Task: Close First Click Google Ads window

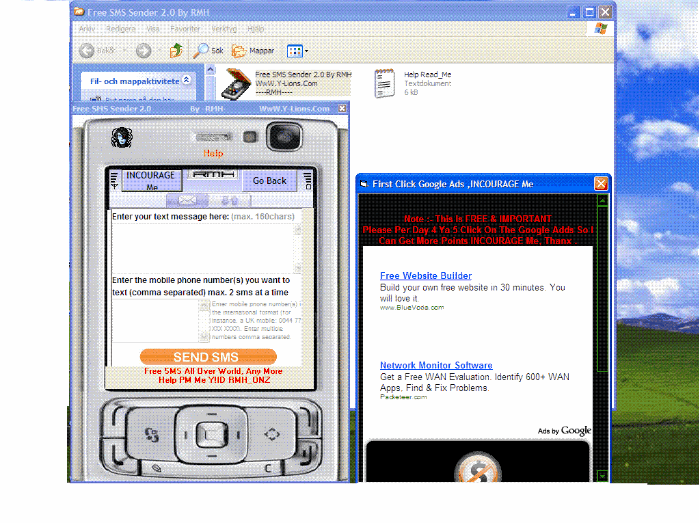Action: click(600, 184)
